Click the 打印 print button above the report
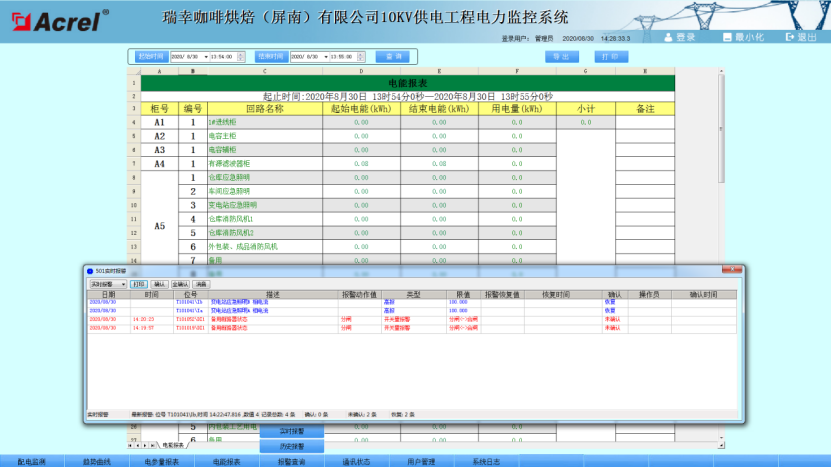This screenshot has height=468, width=831. (x=608, y=57)
